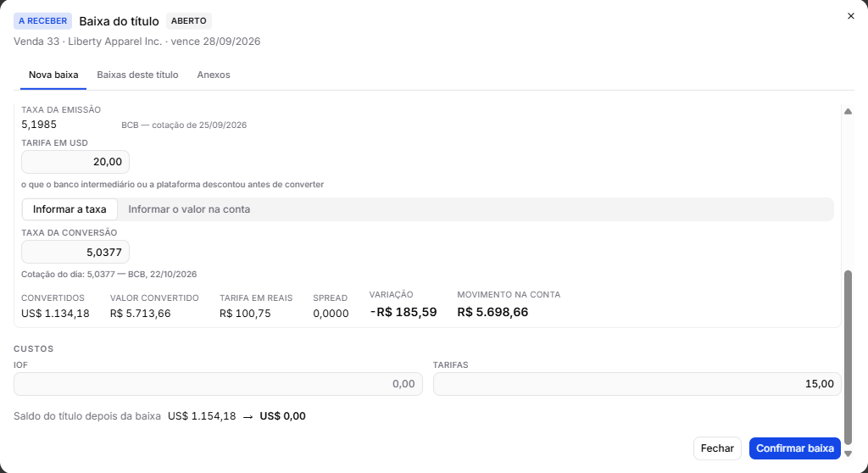Select the Informar a taxa option
The height and width of the screenshot is (473, 868).
tap(70, 209)
